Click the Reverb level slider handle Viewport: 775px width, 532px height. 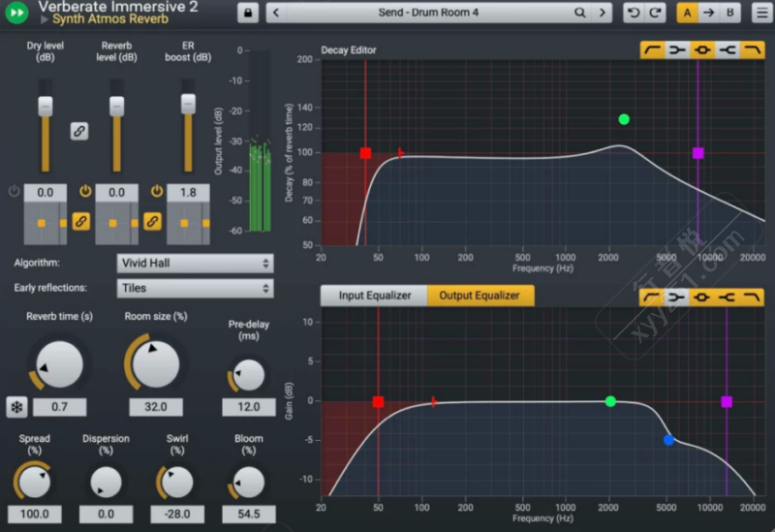click(x=116, y=106)
